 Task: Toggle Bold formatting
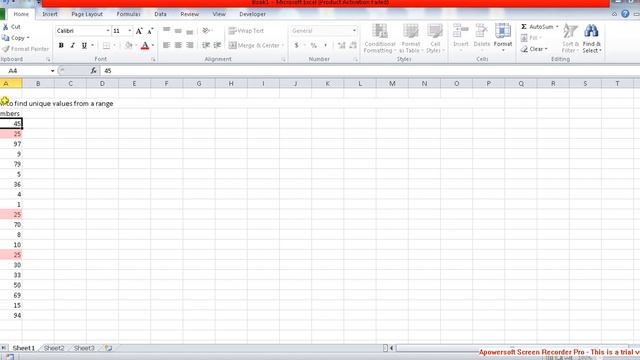[x=61, y=45]
